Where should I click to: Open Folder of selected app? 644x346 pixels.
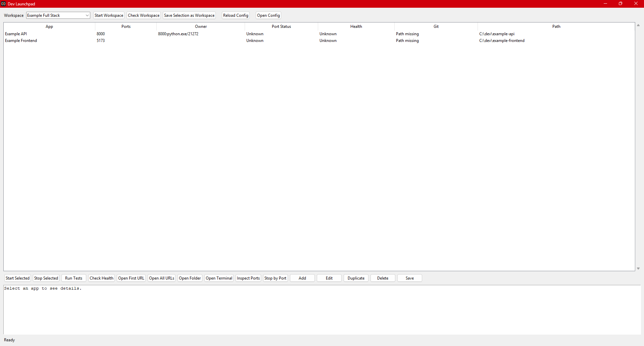click(x=190, y=278)
